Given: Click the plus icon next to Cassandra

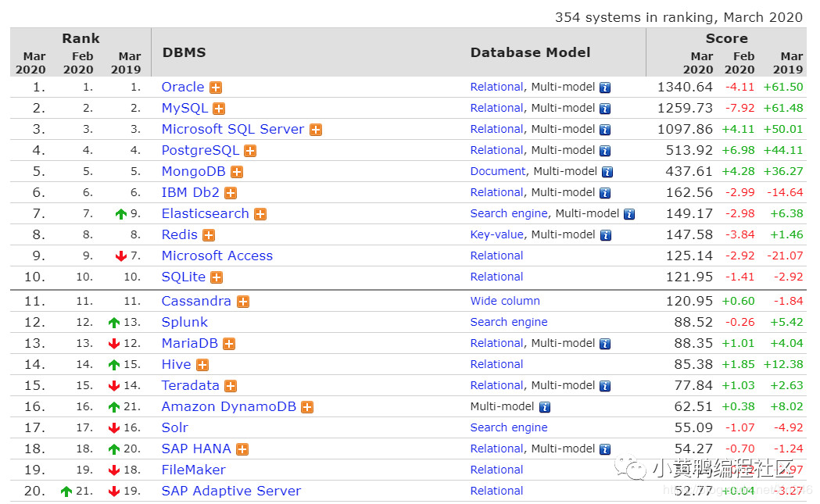Looking at the screenshot, I should (x=242, y=302).
